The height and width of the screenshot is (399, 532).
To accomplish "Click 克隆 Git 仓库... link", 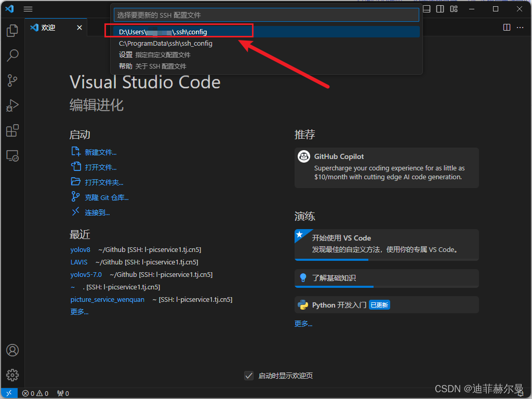I will (107, 197).
